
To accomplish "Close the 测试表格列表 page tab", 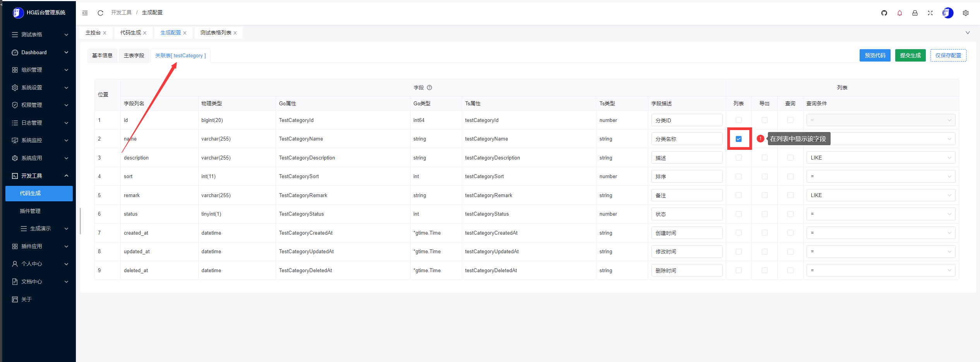I will pos(235,33).
